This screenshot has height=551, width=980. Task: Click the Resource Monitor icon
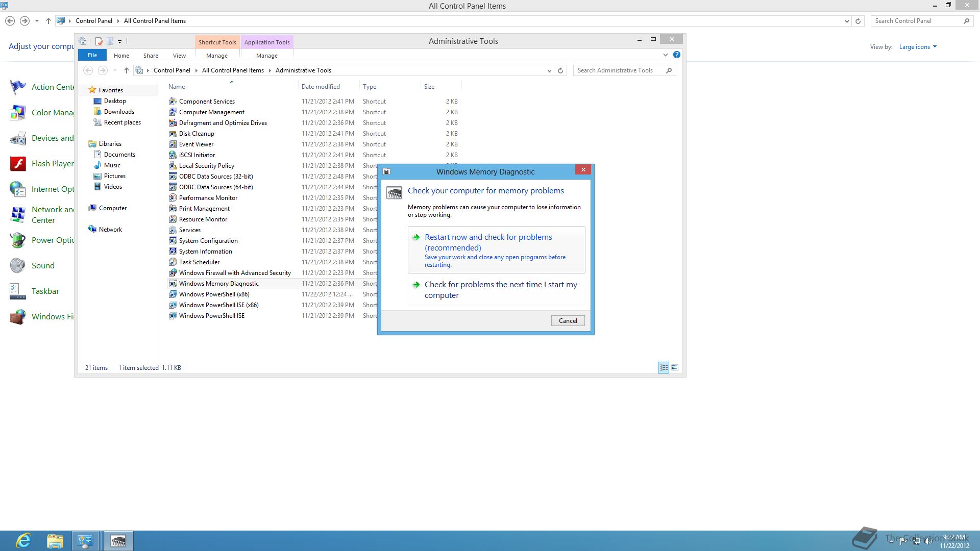click(173, 219)
